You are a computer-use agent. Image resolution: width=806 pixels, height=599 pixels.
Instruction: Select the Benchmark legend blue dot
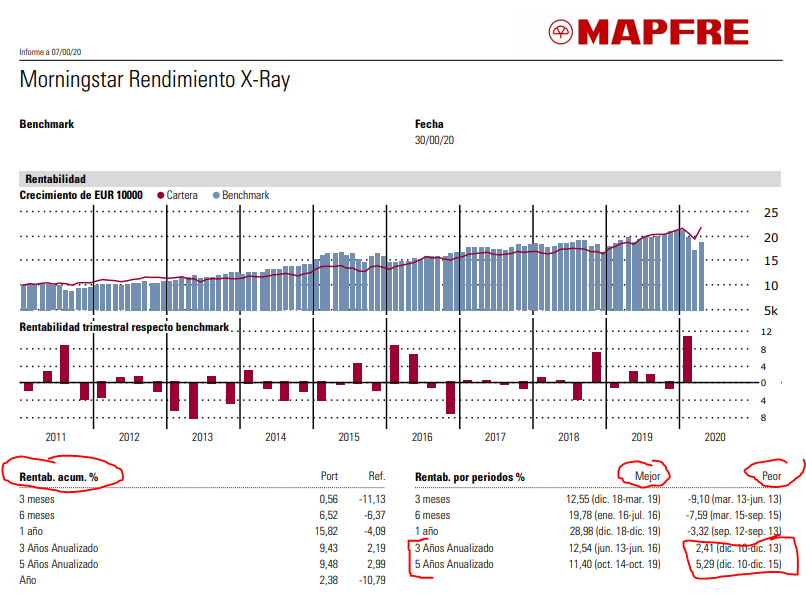click(216, 195)
